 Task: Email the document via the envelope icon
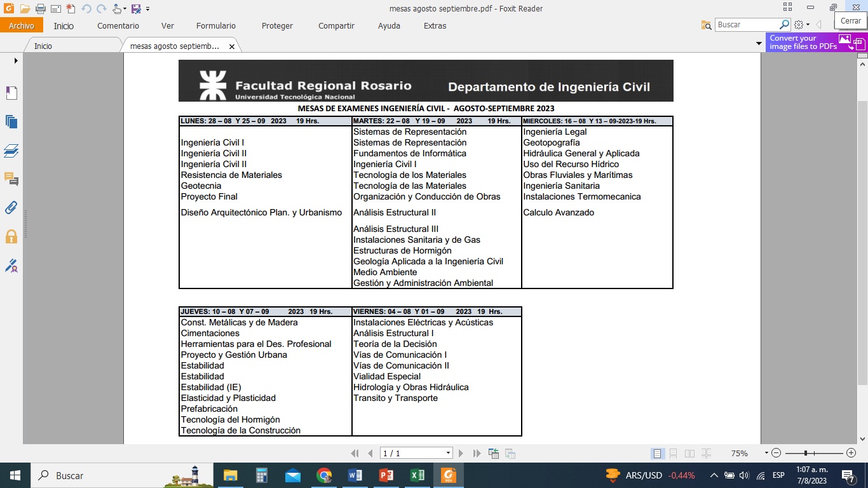point(55,9)
